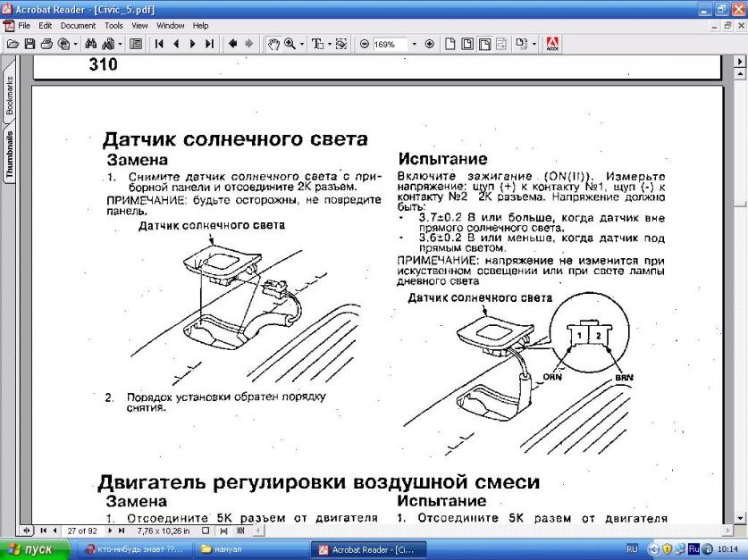Click the '27 of 92' page number field
748x560 pixels.
(82, 531)
